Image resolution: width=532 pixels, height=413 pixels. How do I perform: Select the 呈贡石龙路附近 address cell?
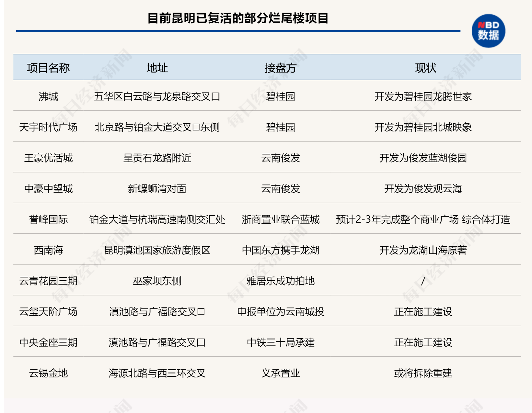157,158
